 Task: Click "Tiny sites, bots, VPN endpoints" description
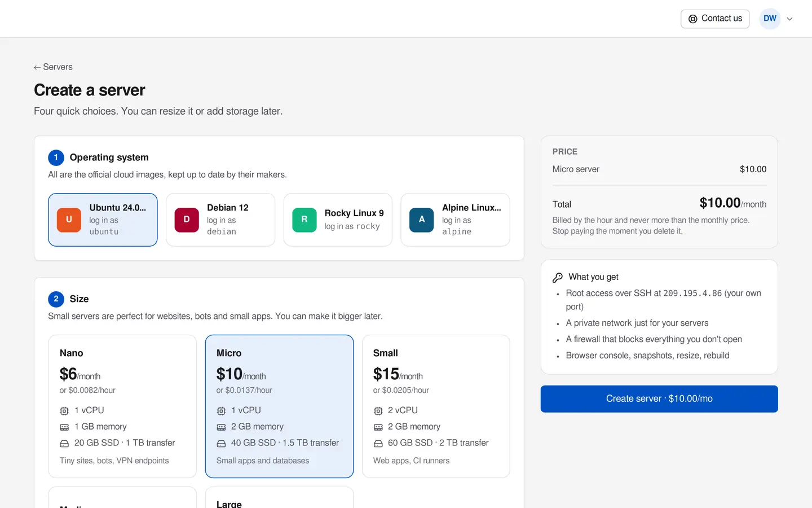pyautogui.click(x=114, y=461)
